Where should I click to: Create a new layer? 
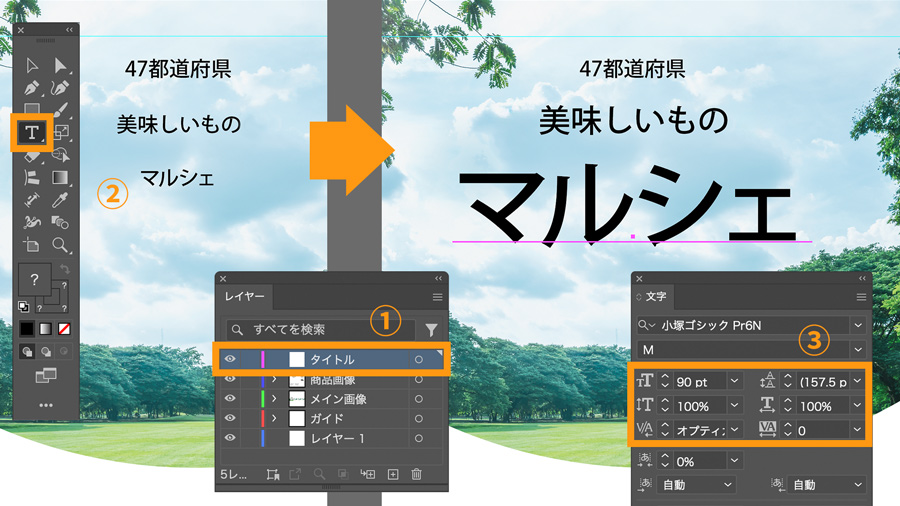[x=393, y=474]
